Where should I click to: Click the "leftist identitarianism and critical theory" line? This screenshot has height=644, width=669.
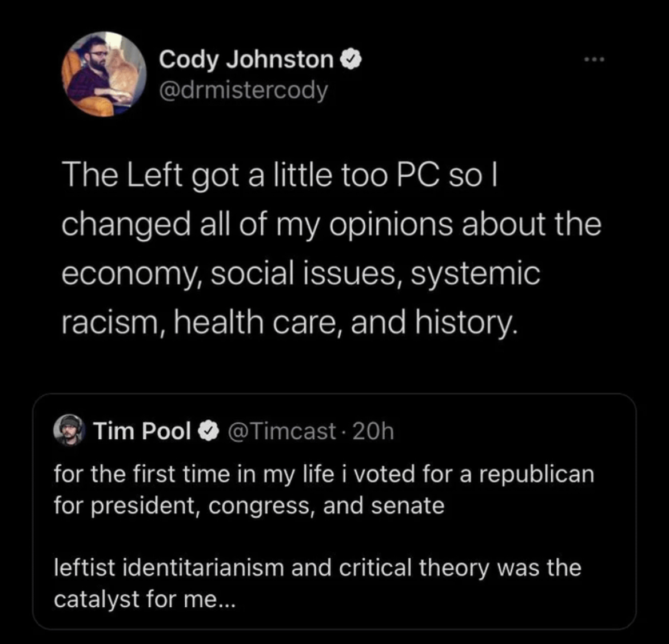317,568
